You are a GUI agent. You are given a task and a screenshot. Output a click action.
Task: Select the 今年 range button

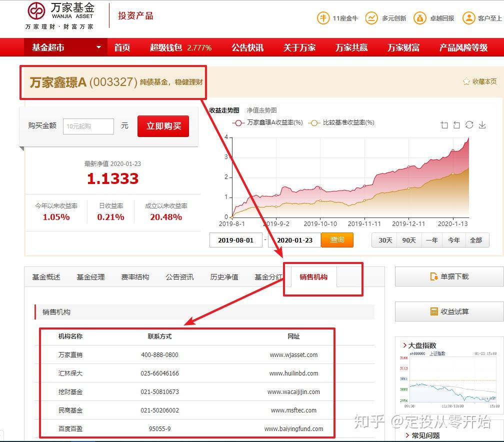point(454,240)
